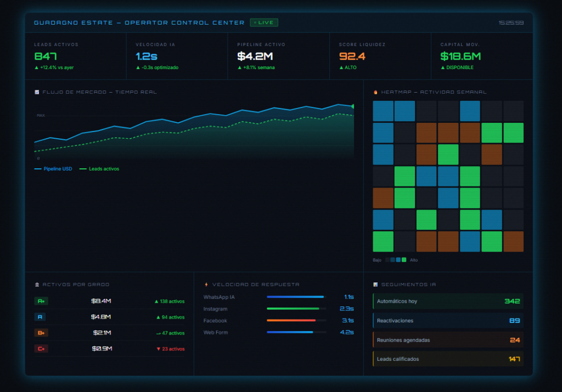
Task: Open the Automáticos hoy row
Action: 448,301
